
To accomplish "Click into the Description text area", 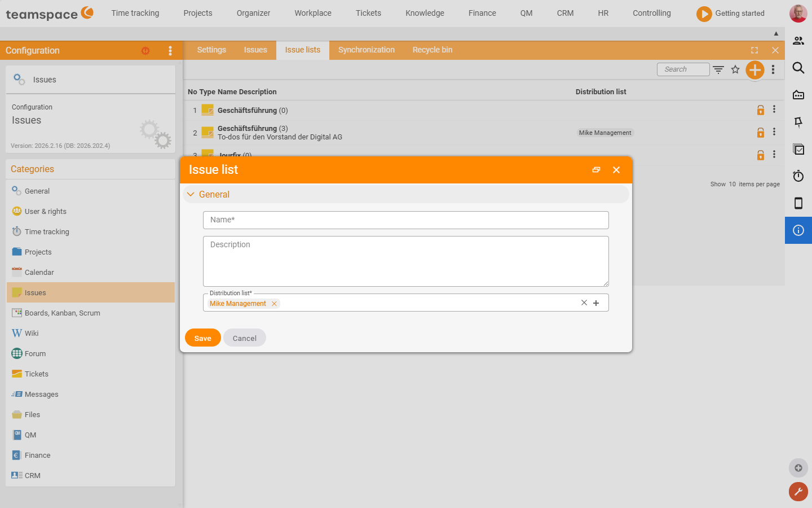I will click(406, 261).
